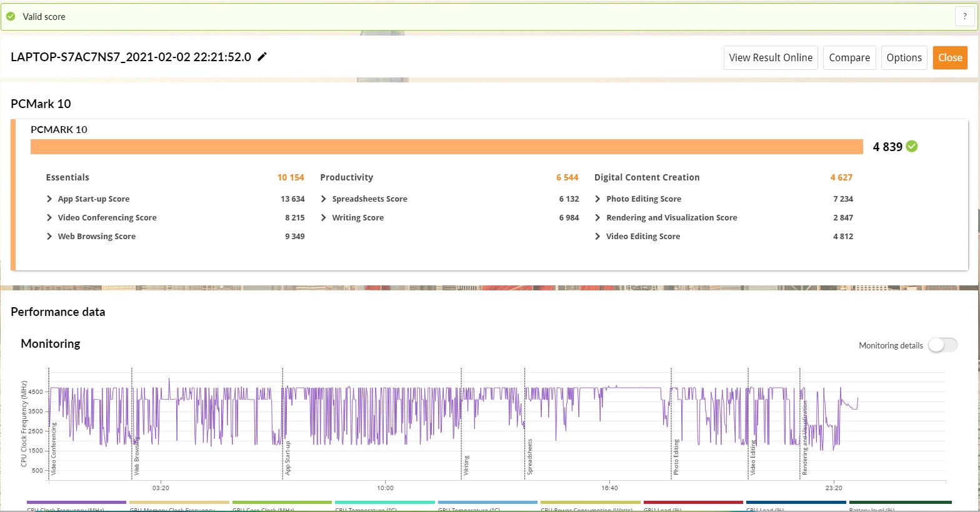Toggle the red GPU Load legend swatch
Screen dimensions: 980x512
tap(692, 503)
